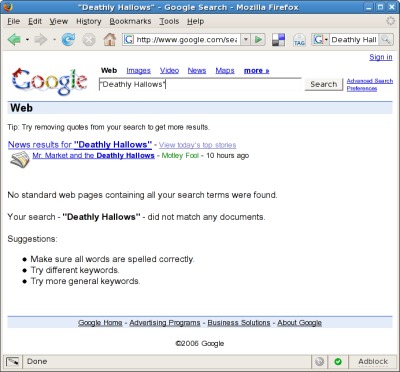Open the Help menu
This screenshot has height=372, width=400.
[x=195, y=21]
